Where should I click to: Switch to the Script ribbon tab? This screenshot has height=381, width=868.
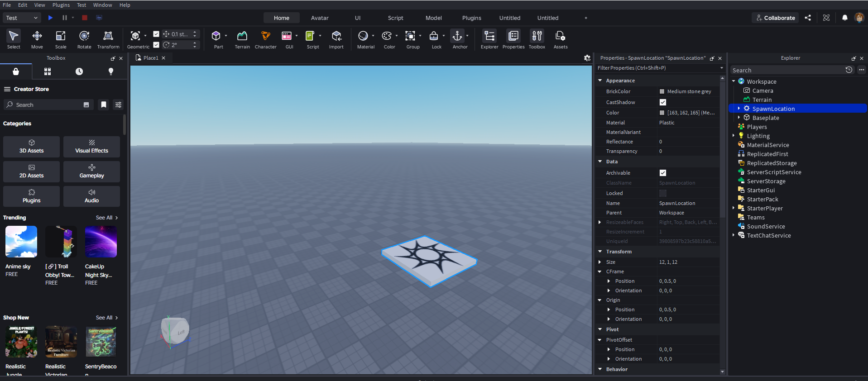coord(395,18)
